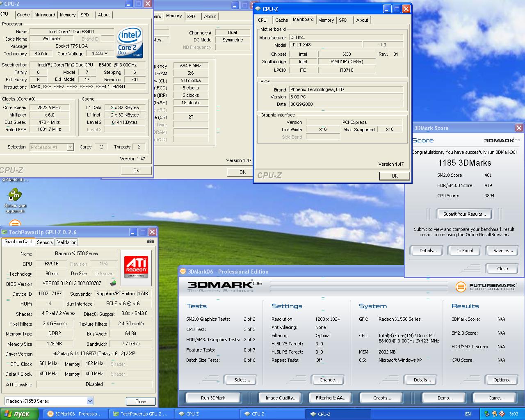Click the Driver Version field in GPU-Z

(94, 354)
